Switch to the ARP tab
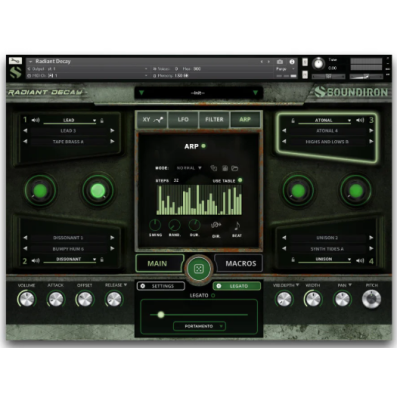This screenshot has width=397, height=397. coord(245,120)
